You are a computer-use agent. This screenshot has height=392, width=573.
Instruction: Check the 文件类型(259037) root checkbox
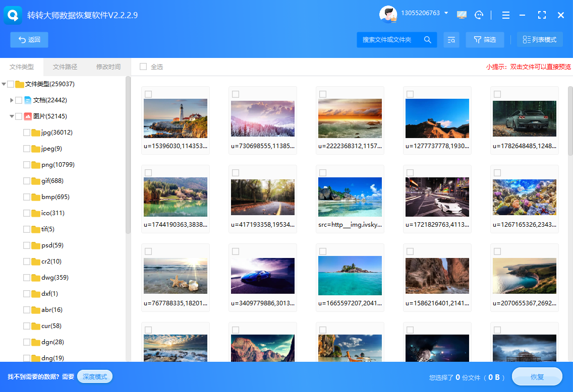(11, 84)
